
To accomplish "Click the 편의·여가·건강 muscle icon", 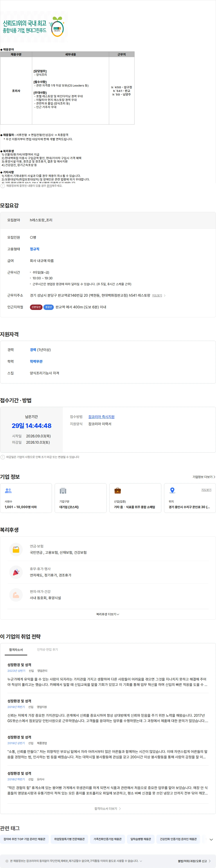I will (16, 595).
